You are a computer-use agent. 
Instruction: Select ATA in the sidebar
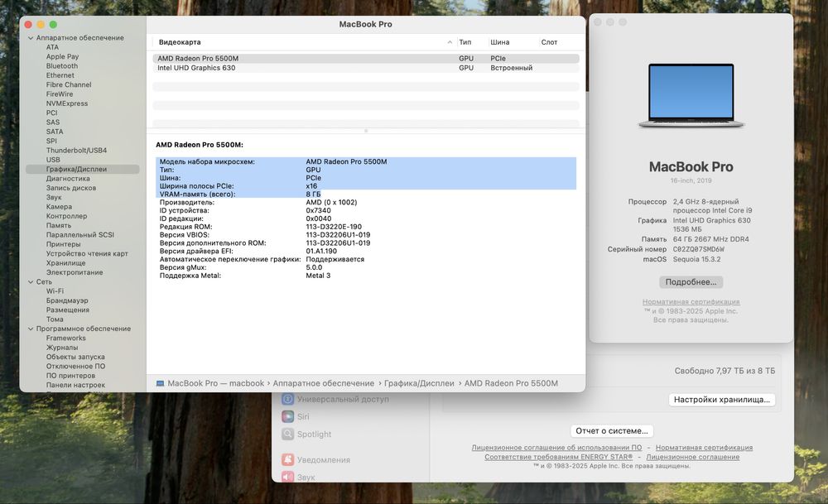click(52, 47)
